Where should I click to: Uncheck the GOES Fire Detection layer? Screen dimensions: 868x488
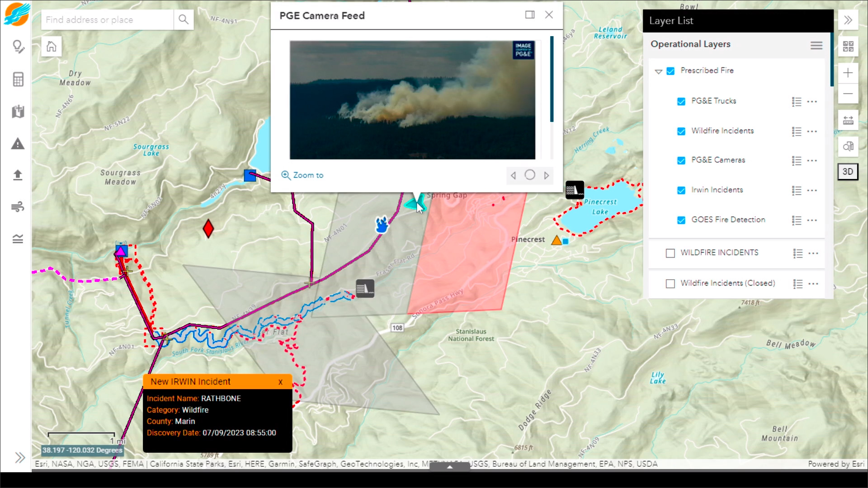click(x=681, y=220)
